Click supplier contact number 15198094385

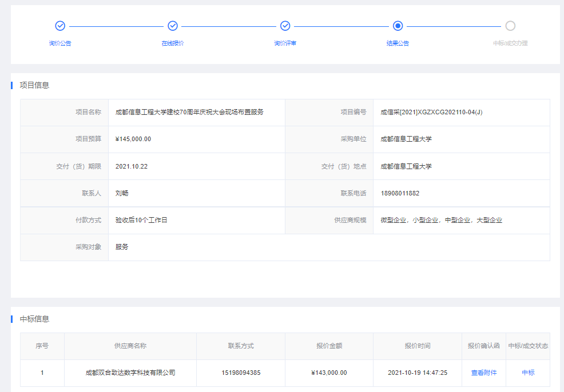coord(241,373)
